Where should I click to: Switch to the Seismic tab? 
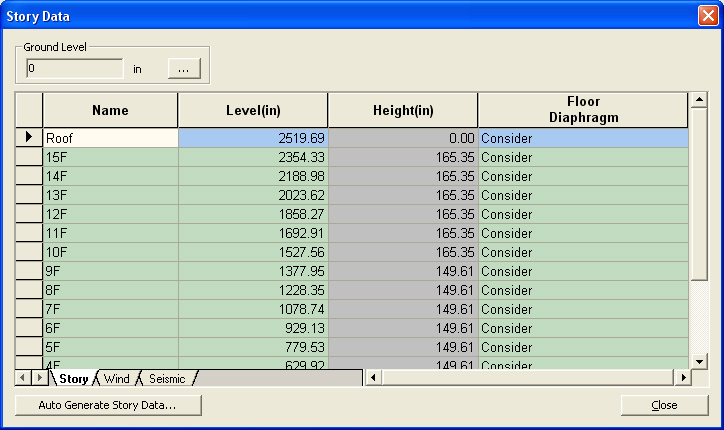click(167, 379)
